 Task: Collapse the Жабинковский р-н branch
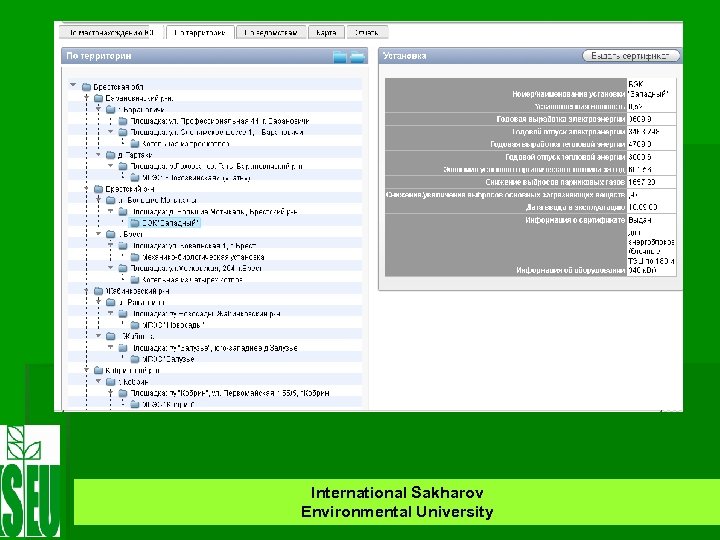click(86, 290)
